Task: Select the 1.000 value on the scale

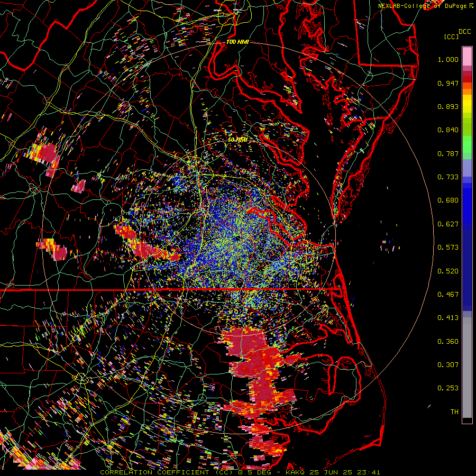Action: [x=448, y=59]
